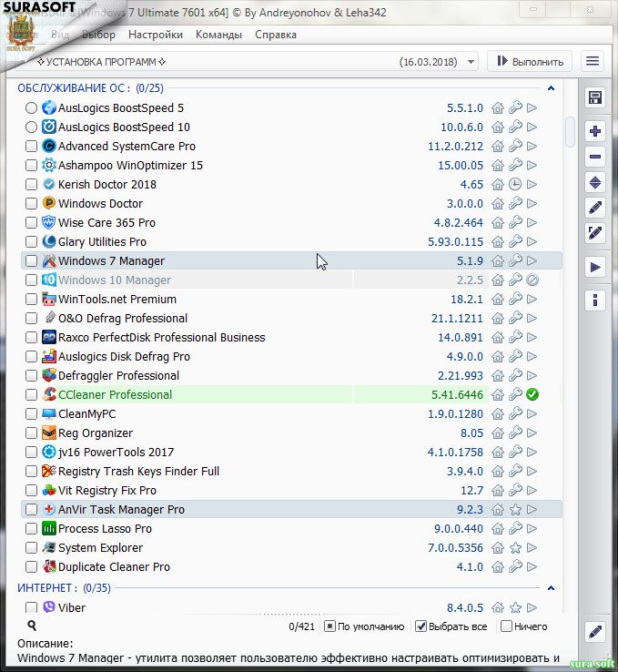The image size is (618, 672).
Task: Click the sidebar play (run) triangle icon
Action: (x=595, y=268)
